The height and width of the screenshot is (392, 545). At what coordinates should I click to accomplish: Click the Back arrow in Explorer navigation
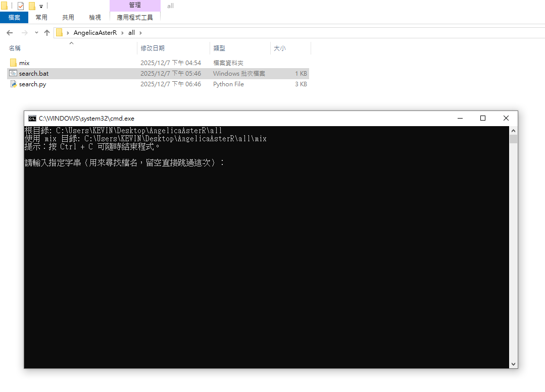(x=10, y=33)
